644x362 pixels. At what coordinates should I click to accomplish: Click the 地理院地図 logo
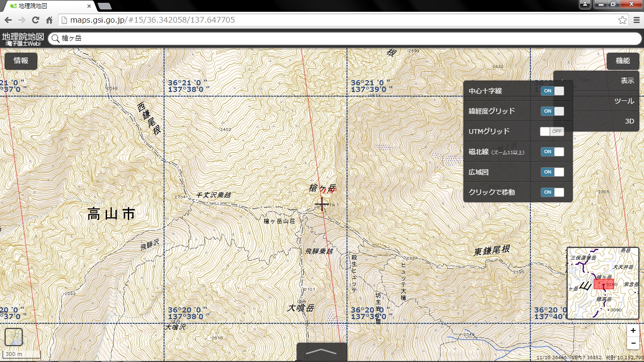23,39
